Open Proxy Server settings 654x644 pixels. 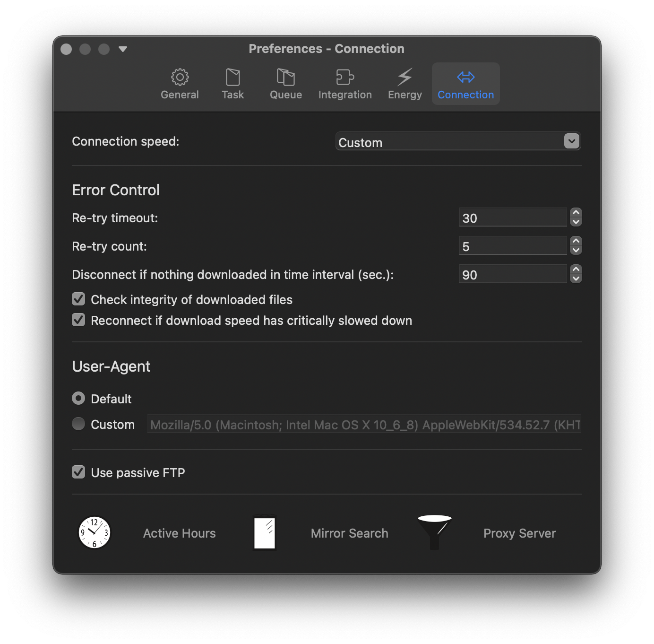tap(519, 533)
